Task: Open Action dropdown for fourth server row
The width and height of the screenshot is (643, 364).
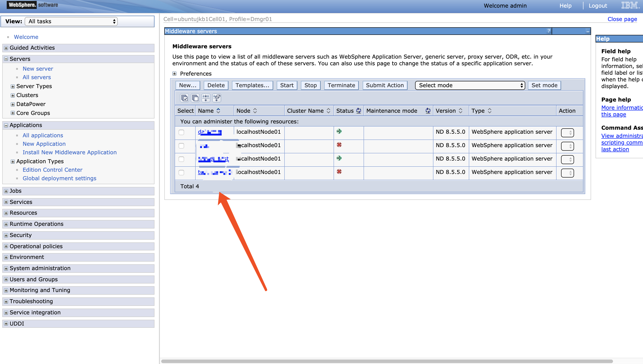Action: point(567,173)
